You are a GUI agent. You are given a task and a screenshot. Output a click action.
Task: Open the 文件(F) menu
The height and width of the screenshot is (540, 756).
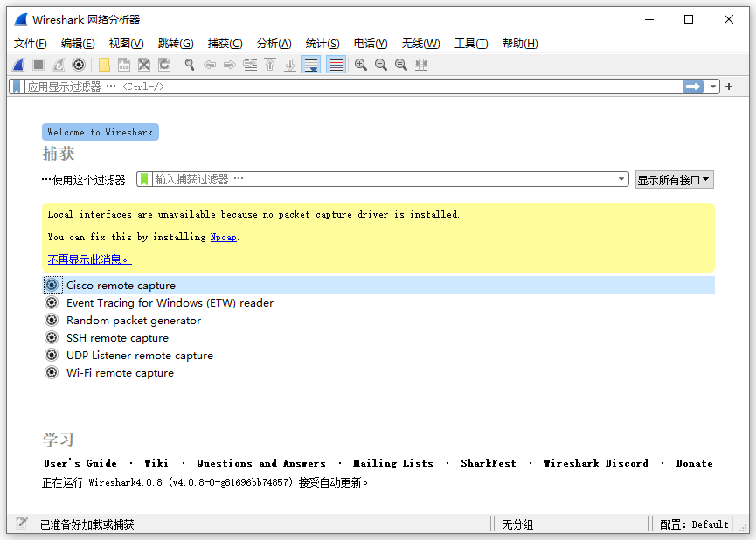pos(31,44)
